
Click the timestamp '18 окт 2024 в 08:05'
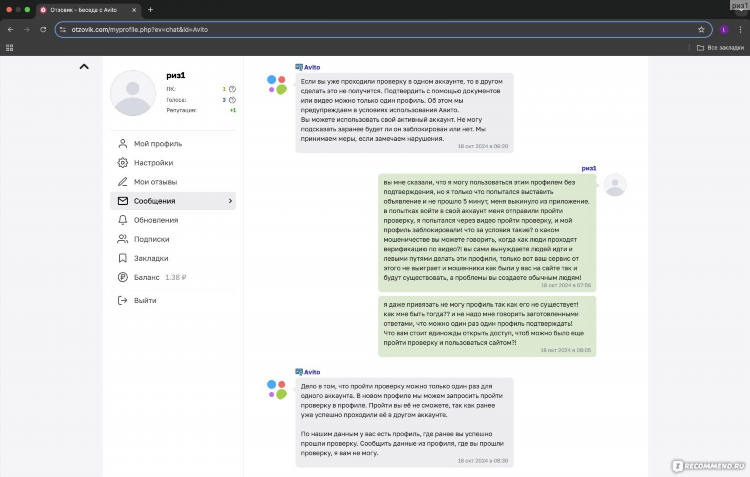click(x=566, y=351)
